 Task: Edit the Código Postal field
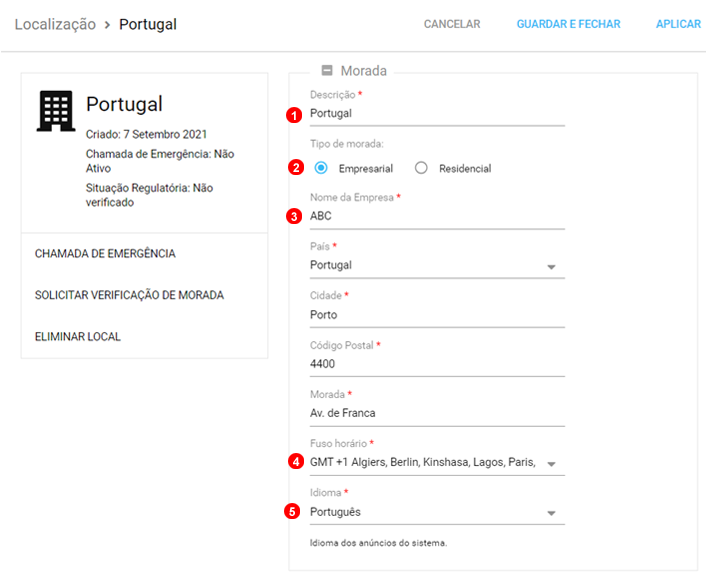click(436, 364)
